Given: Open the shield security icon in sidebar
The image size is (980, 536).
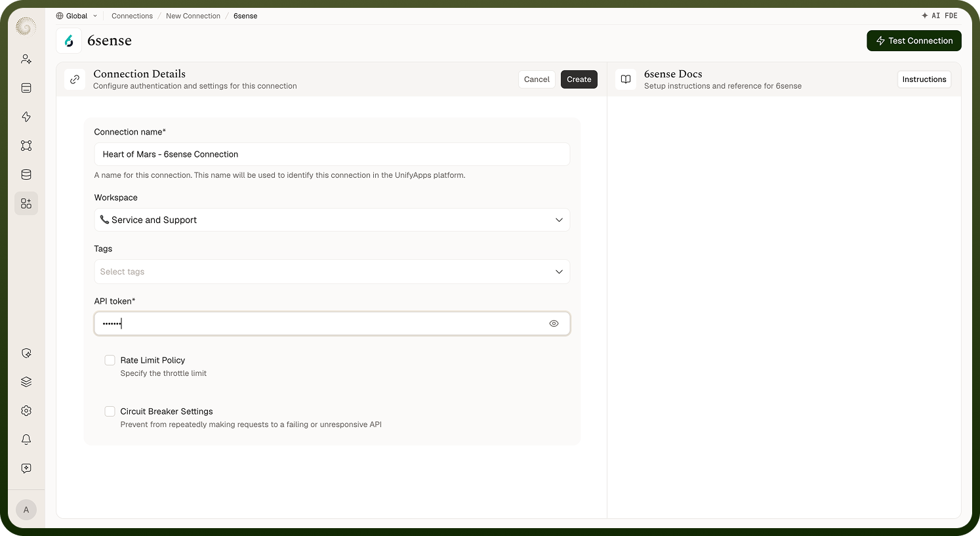Looking at the screenshot, I should click(26, 353).
